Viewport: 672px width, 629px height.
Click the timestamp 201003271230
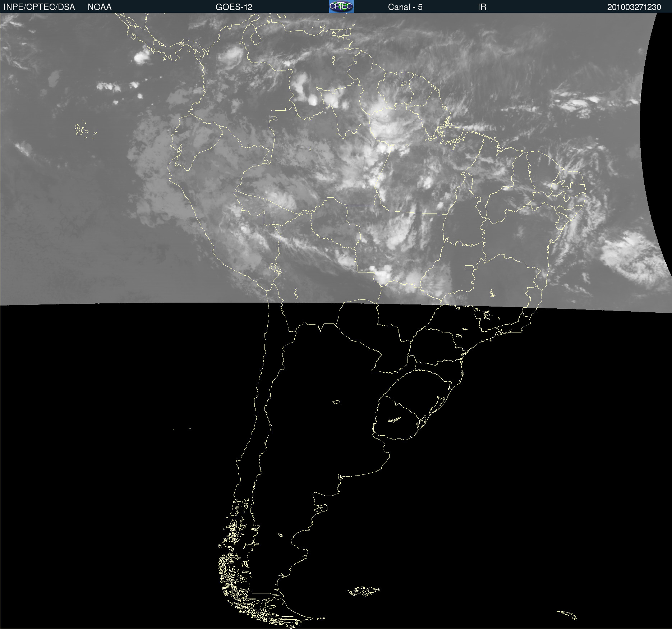tap(634, 7)
